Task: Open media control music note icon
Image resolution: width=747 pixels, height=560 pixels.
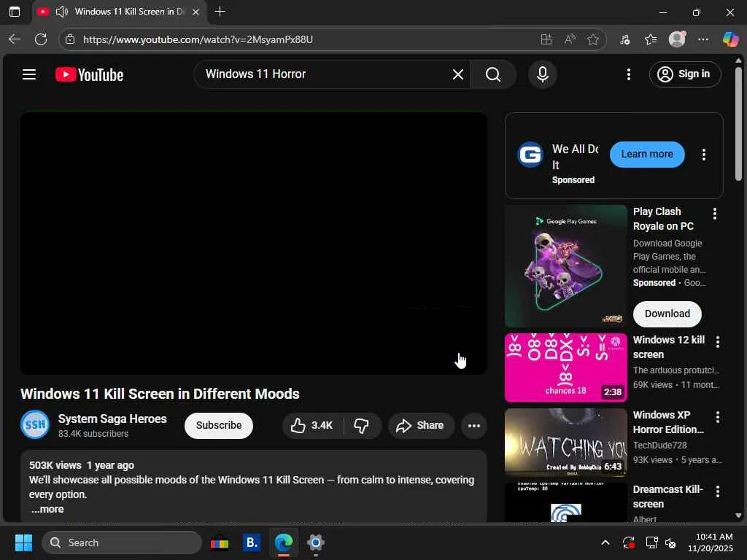Action: pyautogui.click(x=624, y=39)
